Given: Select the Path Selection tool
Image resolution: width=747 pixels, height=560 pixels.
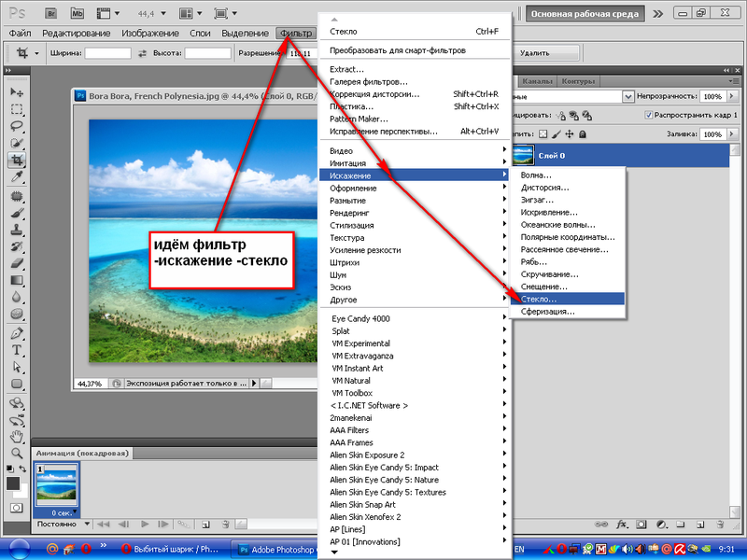Looking at the screenshot, I should [17, 367].
